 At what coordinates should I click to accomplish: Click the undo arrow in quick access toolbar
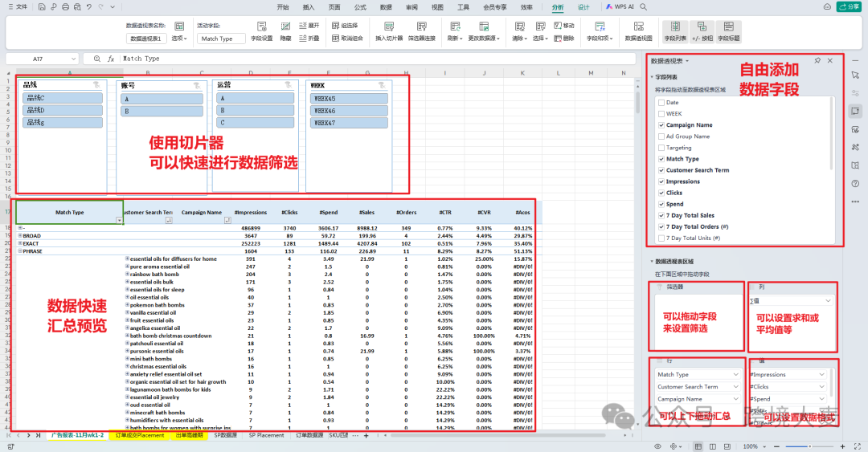click(x=88, y=7)
